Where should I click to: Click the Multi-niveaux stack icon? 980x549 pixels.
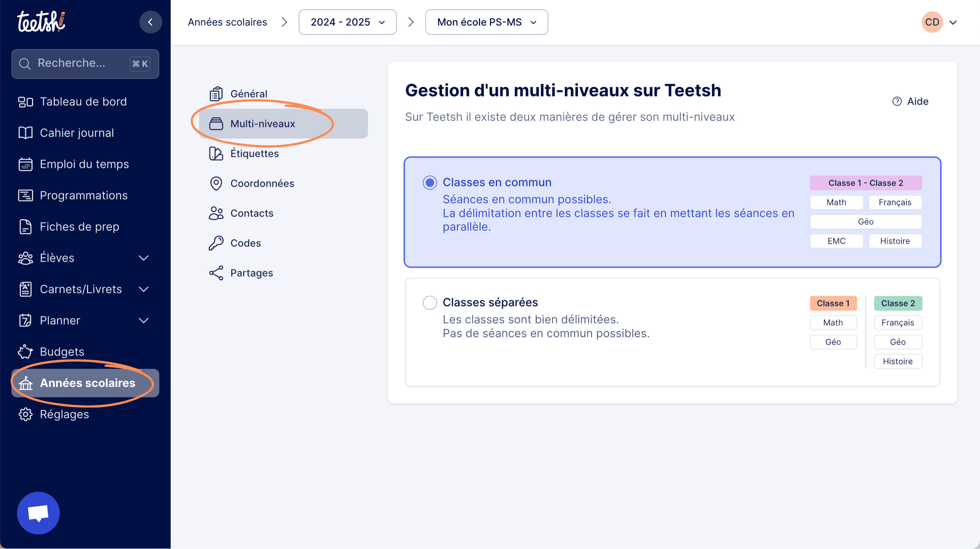pyautogui.click(x=216, y=124)
